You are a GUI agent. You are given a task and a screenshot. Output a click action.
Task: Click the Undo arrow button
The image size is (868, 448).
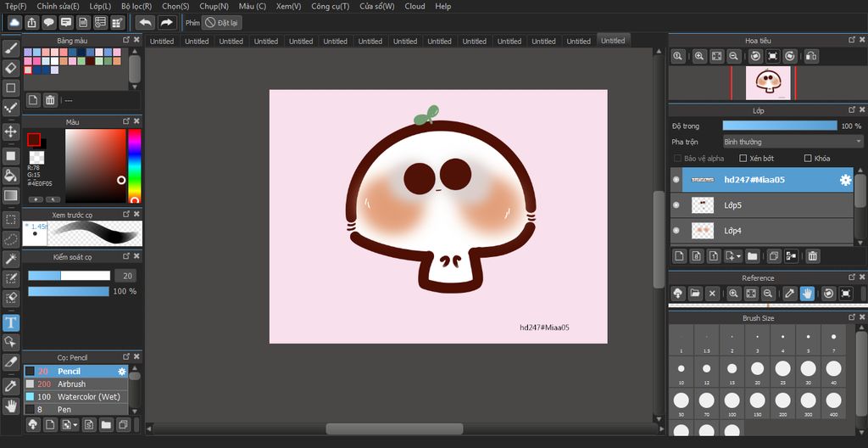(145, 23)
